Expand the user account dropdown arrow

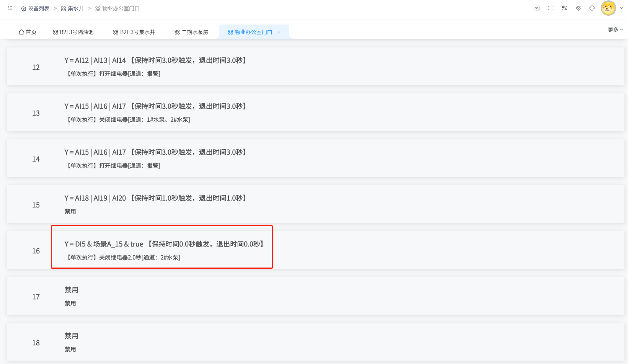tap(621, 8)
